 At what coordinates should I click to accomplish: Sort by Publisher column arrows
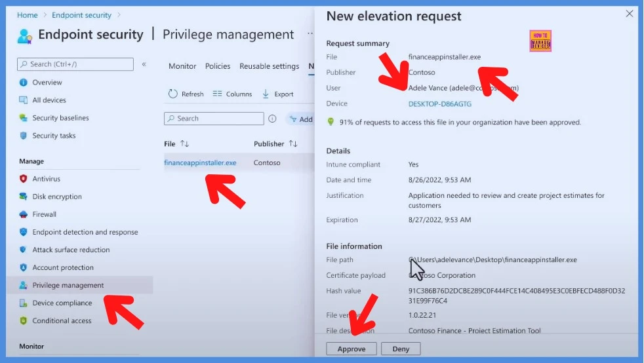(x=293, y=143)
